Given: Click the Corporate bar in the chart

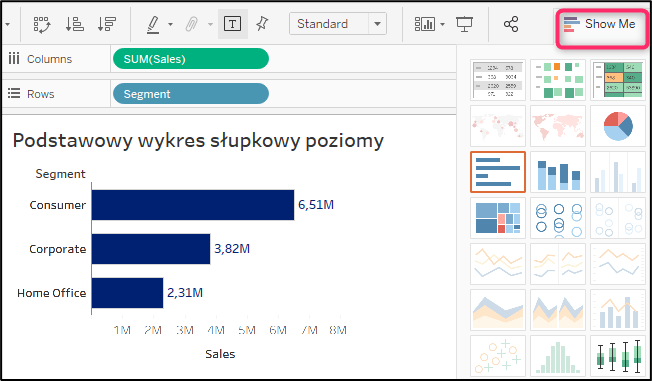Looking at the screenshot, I should 151,249.
